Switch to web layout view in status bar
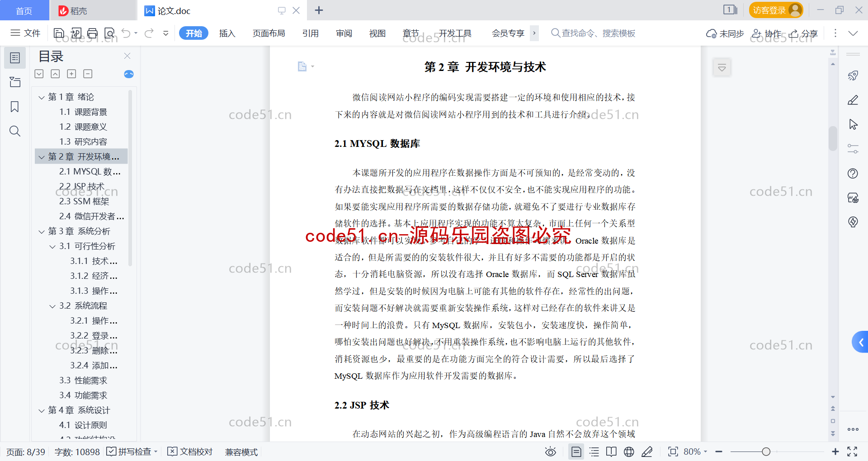 coord(629,452)
